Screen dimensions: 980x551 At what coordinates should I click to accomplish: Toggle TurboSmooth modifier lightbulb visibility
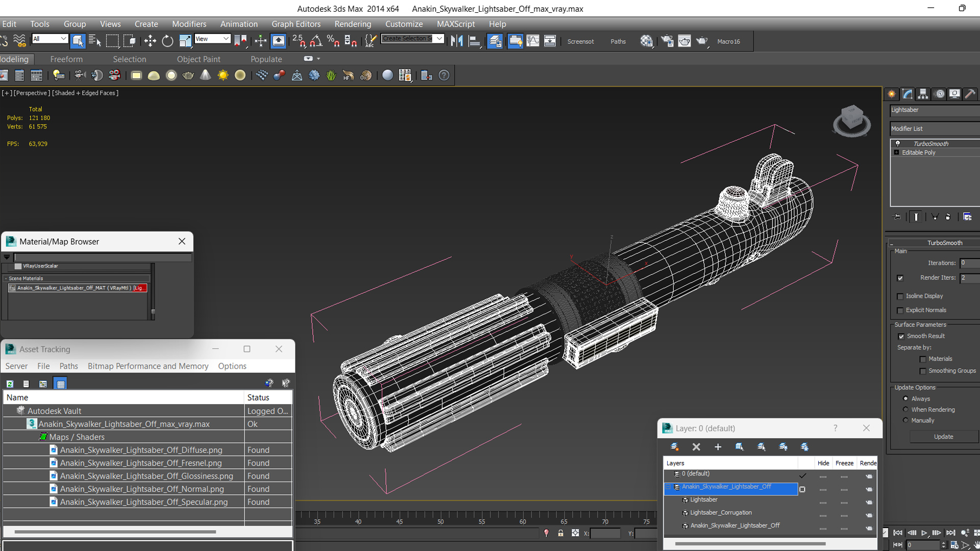pos(898,143)
